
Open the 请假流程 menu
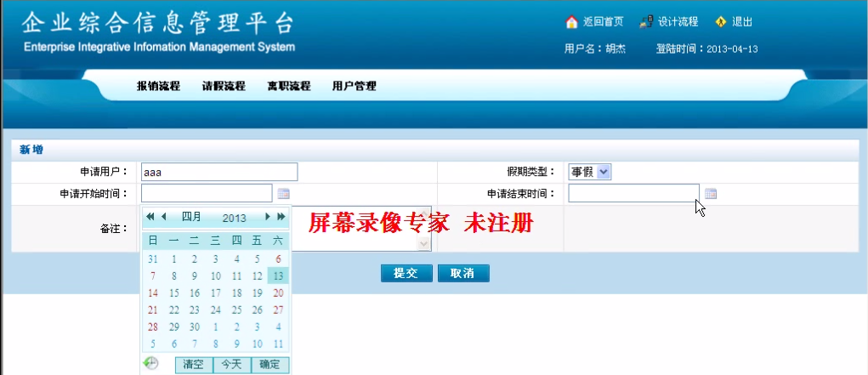[224, 86]
